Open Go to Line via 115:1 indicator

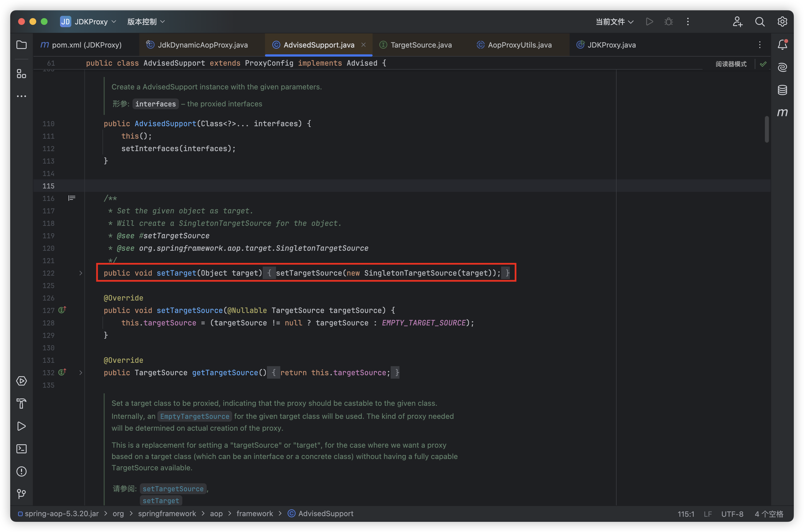686,514
